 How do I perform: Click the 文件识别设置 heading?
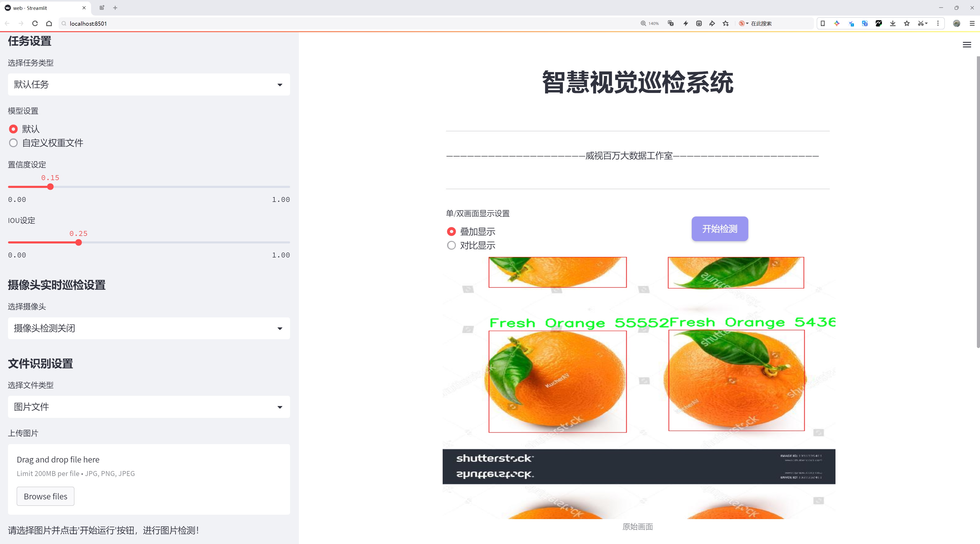(x=40, y=363)
